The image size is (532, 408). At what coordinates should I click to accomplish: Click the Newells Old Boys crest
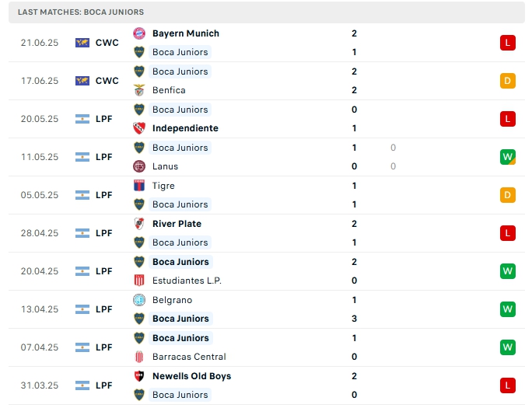pyautogui.click(x=139, y=376)
